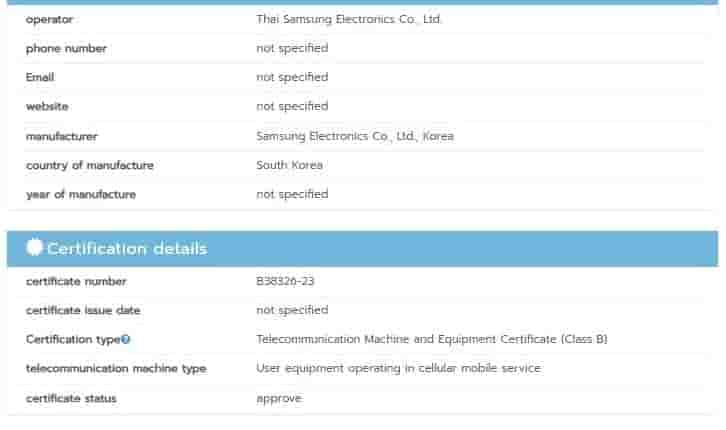Click the phone number row label

point(66,48)
